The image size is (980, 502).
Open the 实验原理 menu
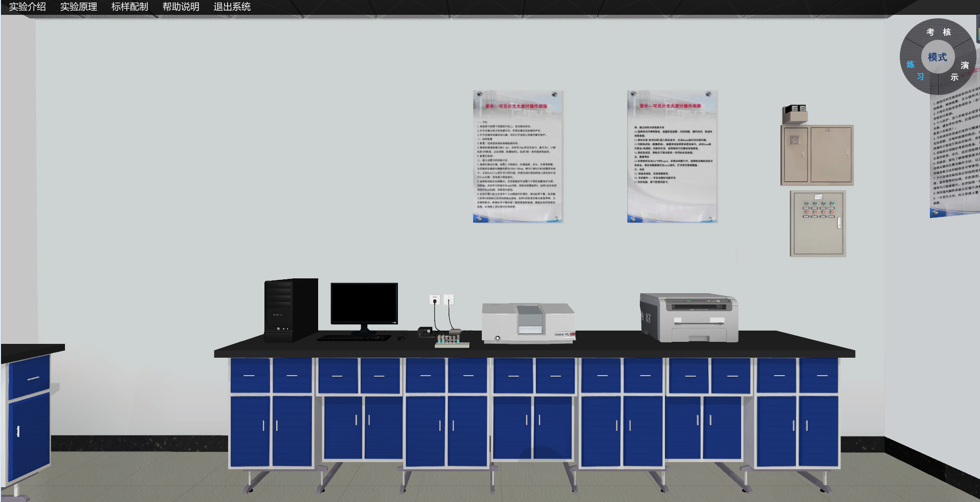(79, 7)
